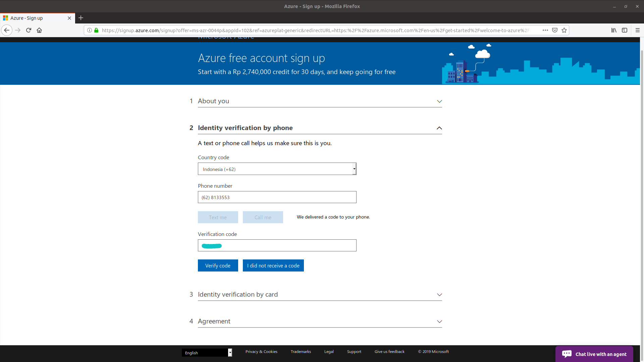Click into the Phone number field
This screenshot has width=644, height=362.
[x=277, y=197]
